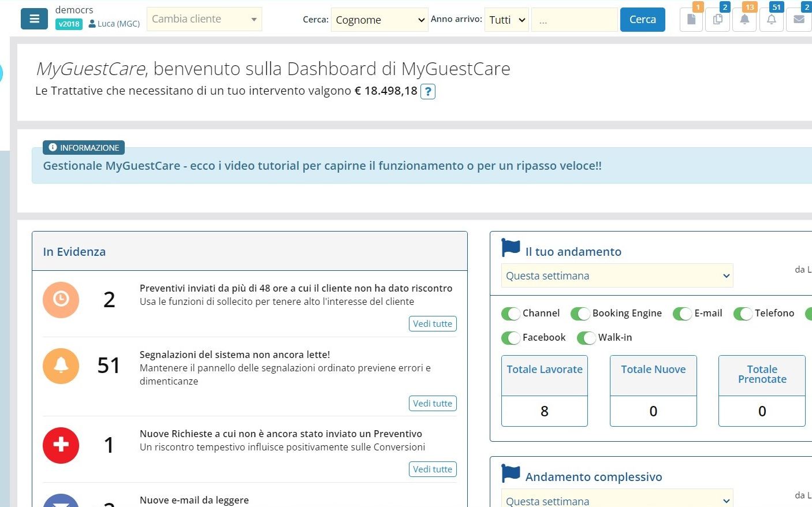Image resolution: width=812 pixels, height=507 pixels.
Task: Click 'Nuove e-mail da leggere' text
Action: [x=194, y=500]
